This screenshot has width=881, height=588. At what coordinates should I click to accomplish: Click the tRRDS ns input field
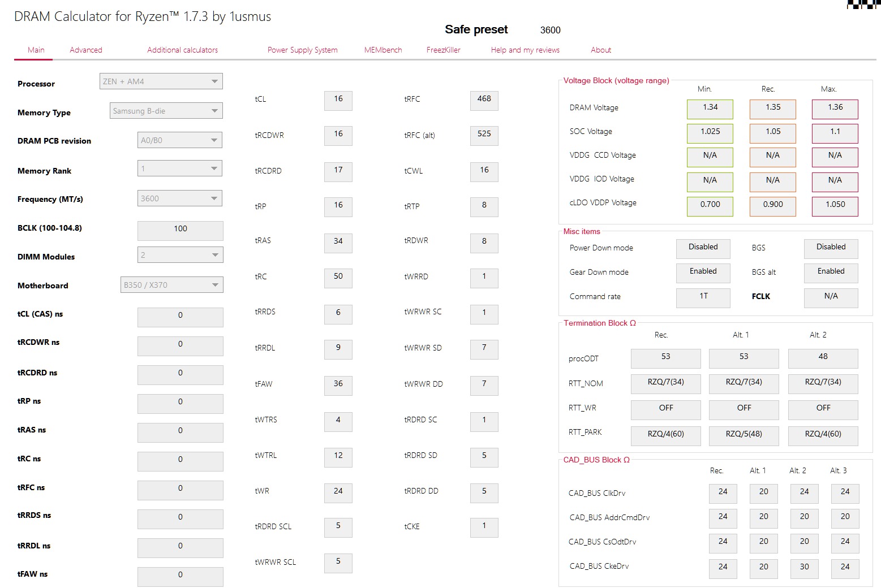(181, 519)
